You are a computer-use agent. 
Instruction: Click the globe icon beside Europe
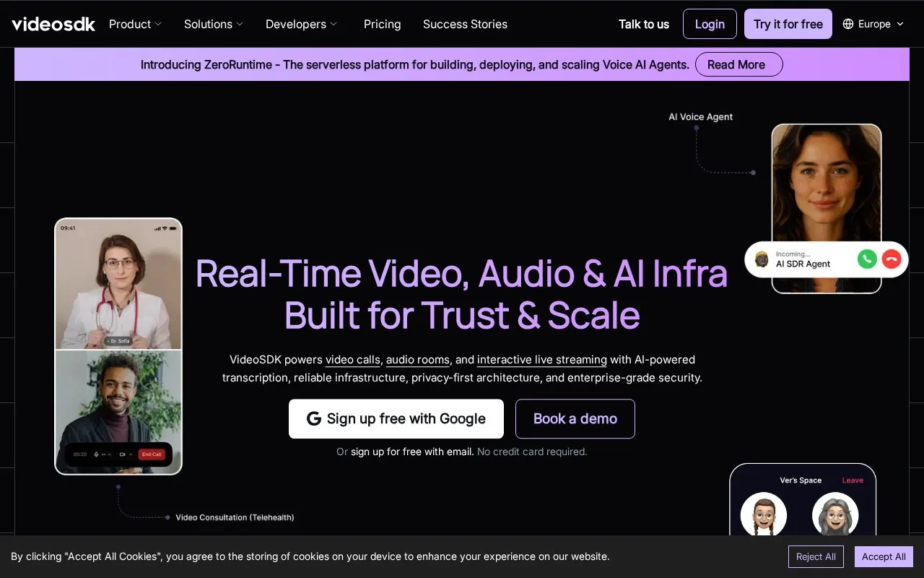coord(848,24)
